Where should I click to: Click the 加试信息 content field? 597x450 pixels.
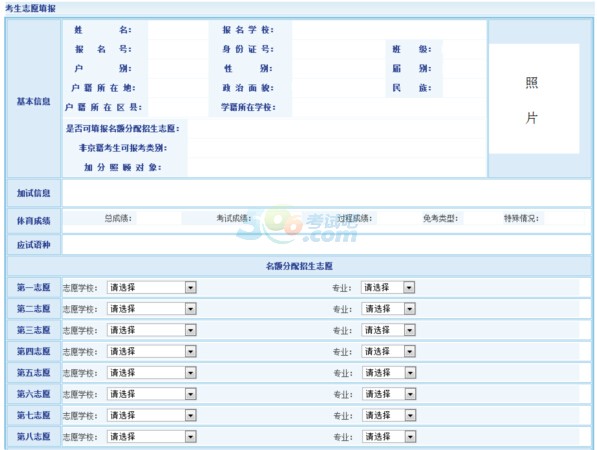327,193
